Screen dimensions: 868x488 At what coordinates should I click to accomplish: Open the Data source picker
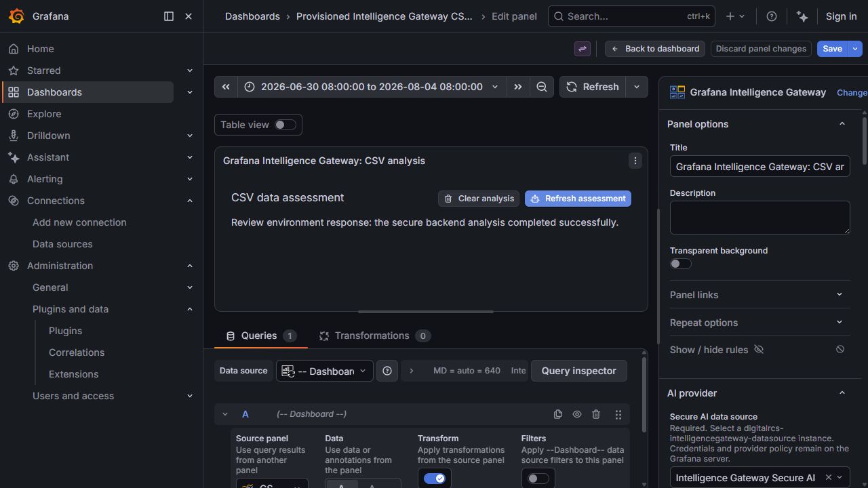(x=325, y=371)
